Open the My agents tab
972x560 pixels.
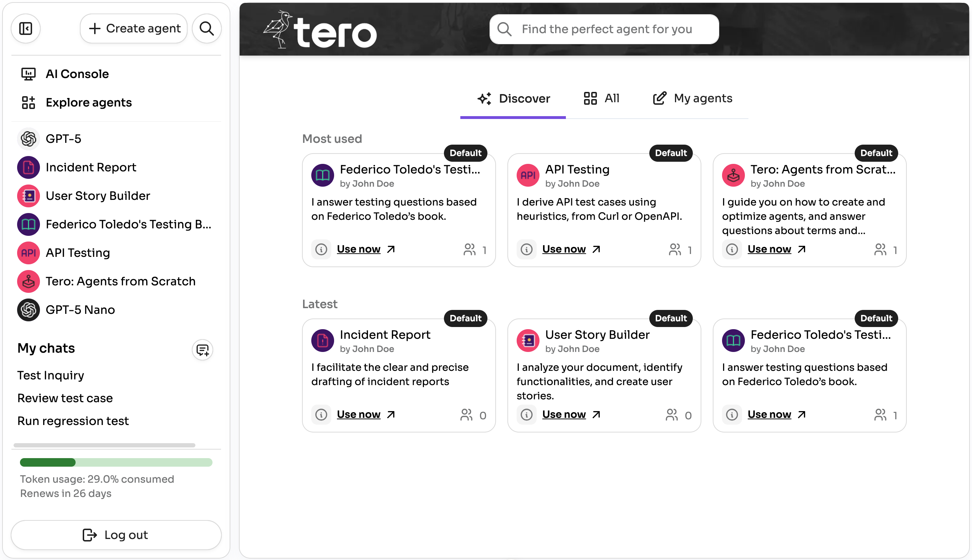(693, 98)
